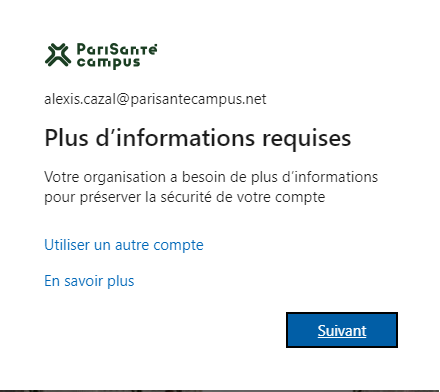
Task: Click the "Plus" word in the heading
Action: point(66,137)
